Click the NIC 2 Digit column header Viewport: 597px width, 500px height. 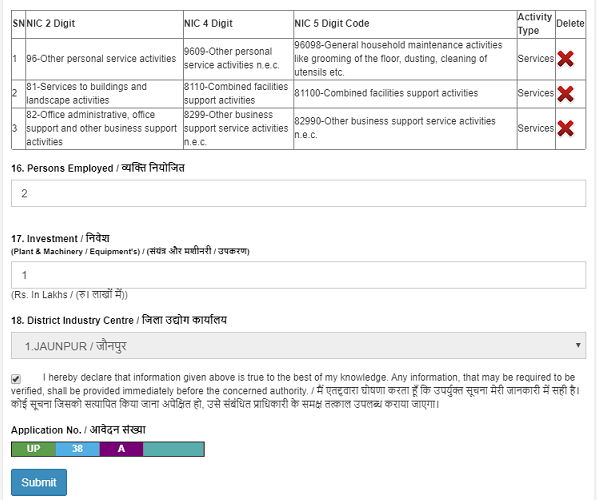point(51,24)
